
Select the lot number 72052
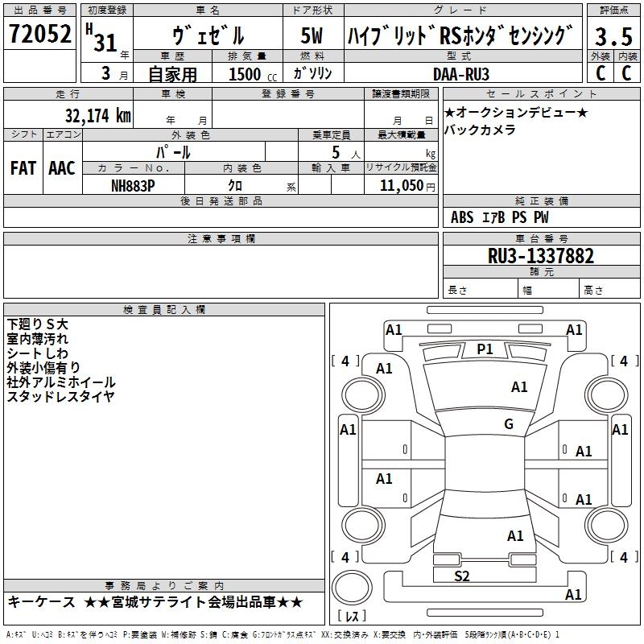tap(39, 34)
